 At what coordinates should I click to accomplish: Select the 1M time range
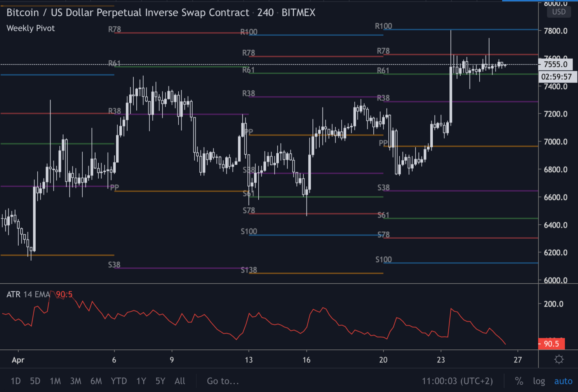pos(55,381)
